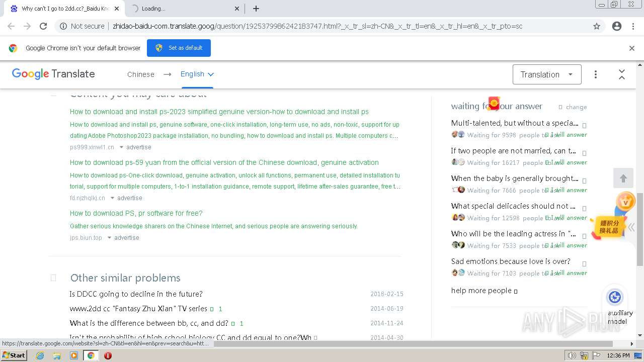
Task: Click the vertical page scrollbar thumb
Action: [x=640, y=229]
